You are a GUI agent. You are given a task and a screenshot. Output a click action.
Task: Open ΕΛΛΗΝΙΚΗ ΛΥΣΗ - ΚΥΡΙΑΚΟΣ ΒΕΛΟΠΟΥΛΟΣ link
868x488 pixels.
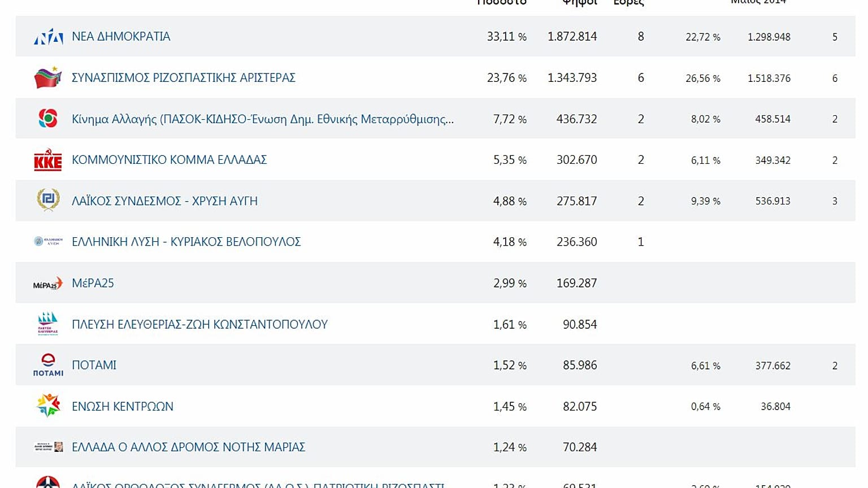click(186, 242)
